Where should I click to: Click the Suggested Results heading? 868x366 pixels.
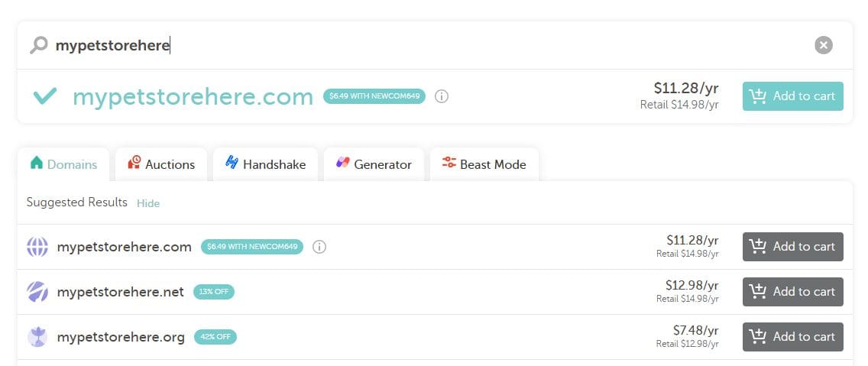point(77,202)
